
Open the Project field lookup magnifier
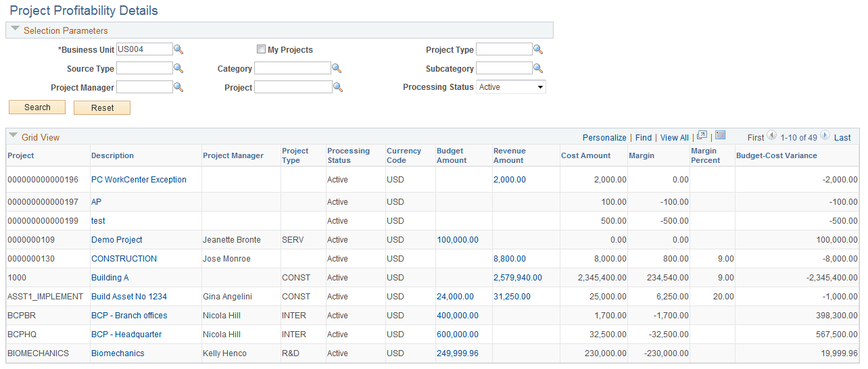click(x=338, y=87)
